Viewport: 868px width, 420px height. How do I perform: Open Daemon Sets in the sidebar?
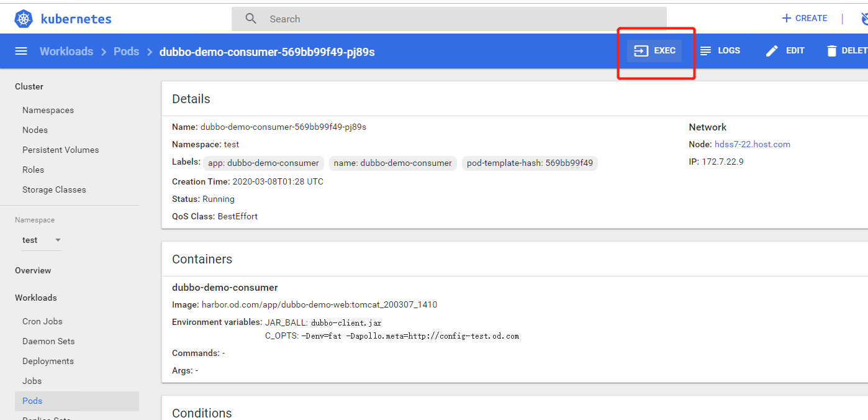click(48, 341)
